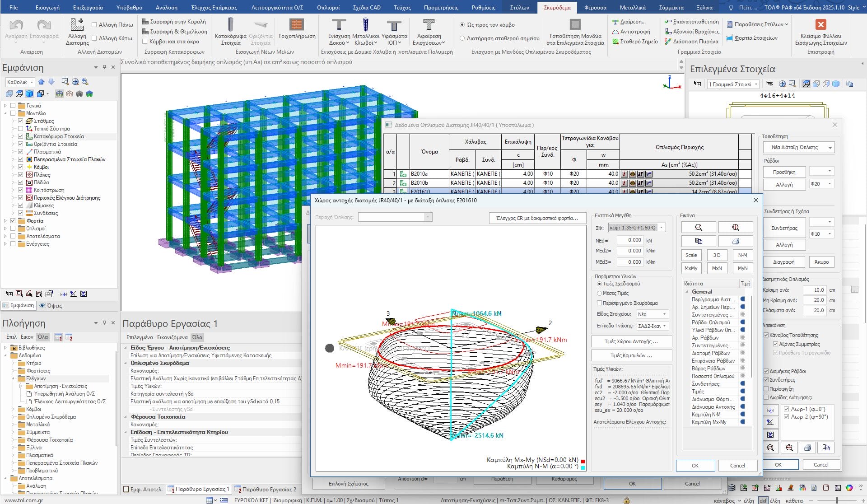Viewport: 867px width, 504px height.
Task: Click the Αναίρεση undo arrow icon
Action: (x=16, y=25)
